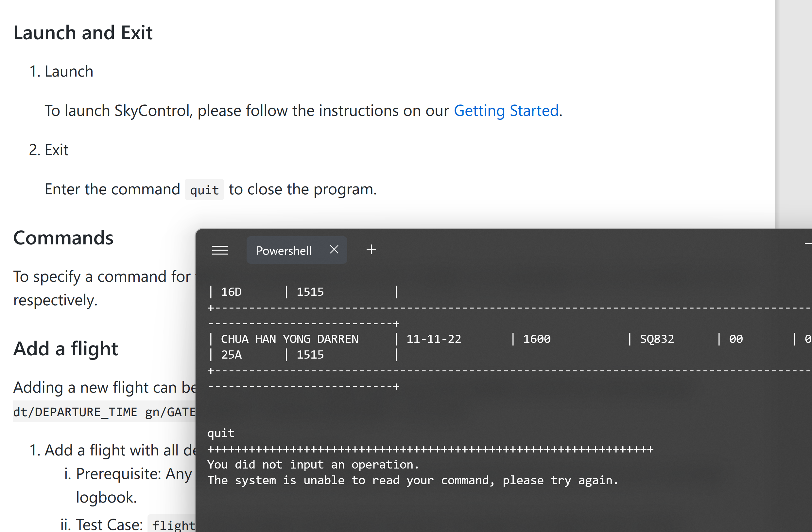Screen dimensions: 812x532
Task: Click the quit inline code snippet
Action: pos(204,190)
